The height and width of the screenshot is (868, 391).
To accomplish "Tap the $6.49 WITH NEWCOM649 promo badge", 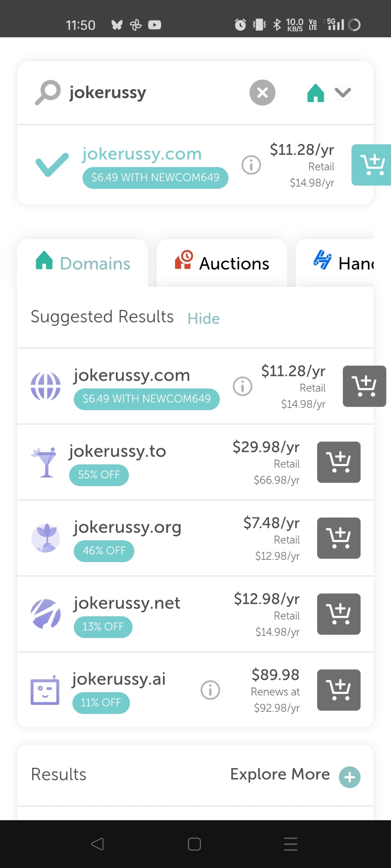I will 155,178.
